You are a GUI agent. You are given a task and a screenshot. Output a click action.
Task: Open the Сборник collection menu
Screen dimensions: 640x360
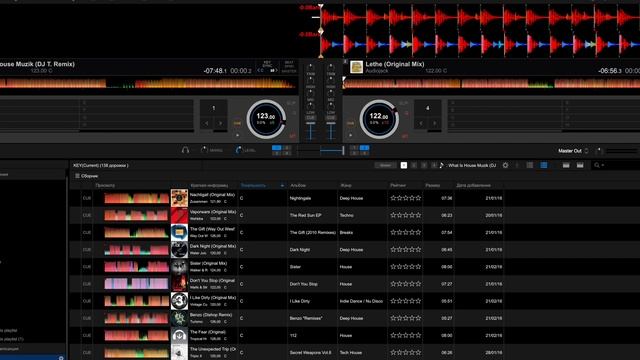pos(87,176)
